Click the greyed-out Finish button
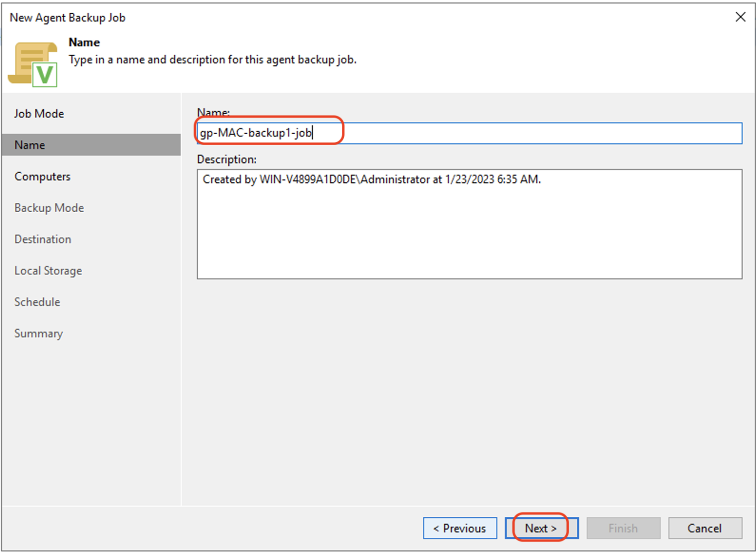The height and width of the screenshot is (552, 756). [623, 528]
